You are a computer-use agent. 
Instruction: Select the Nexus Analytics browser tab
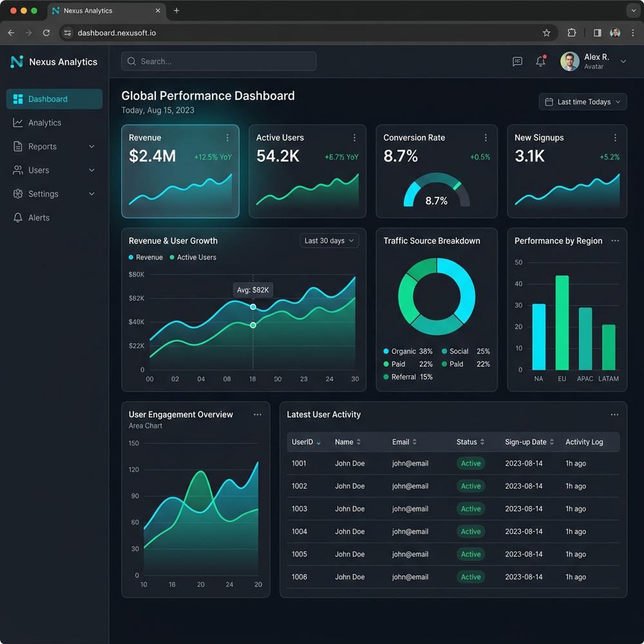tap(107, 11)
